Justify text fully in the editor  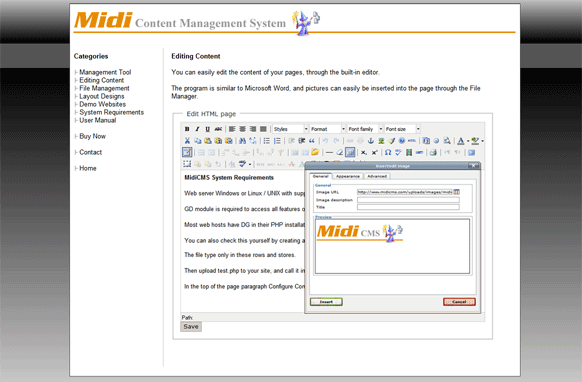263,129
